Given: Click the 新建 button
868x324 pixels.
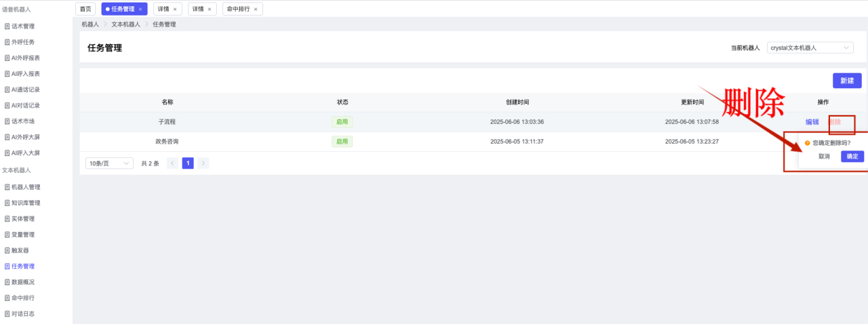Looking at the screenshot, I should (x=847, y=81).
